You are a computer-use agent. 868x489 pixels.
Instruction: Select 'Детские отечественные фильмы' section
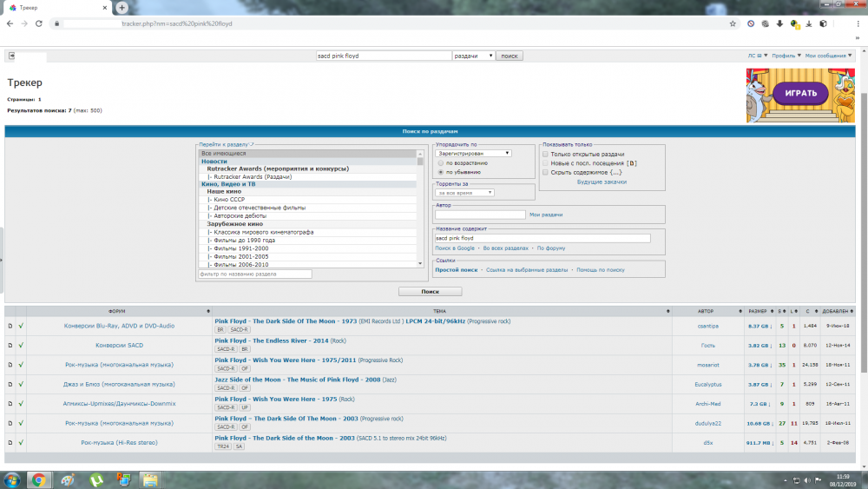click(x=260, y=208)
